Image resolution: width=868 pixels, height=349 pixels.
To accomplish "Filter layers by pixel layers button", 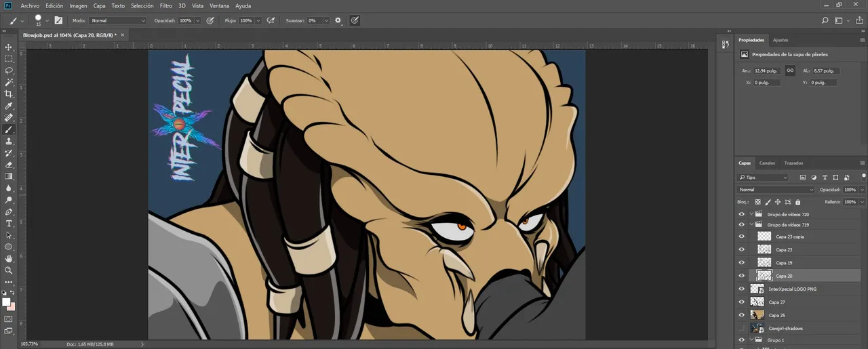I will pos(802,178).
